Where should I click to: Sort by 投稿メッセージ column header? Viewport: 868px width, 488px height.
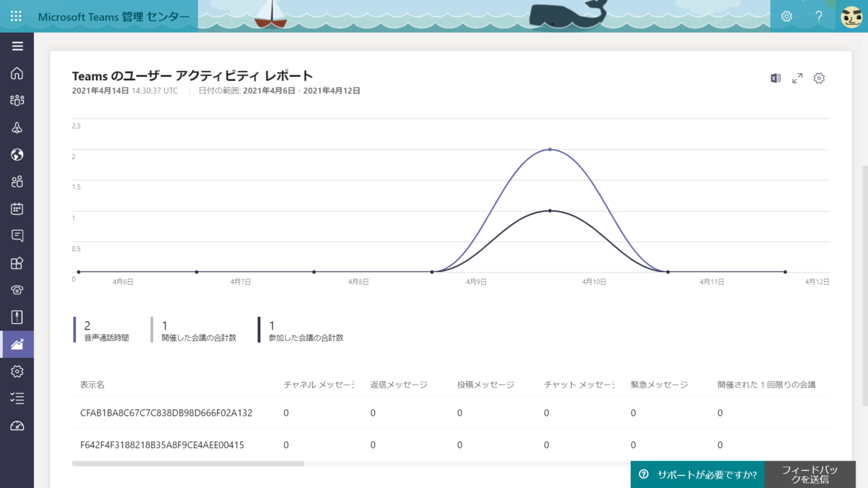[485, 385]
